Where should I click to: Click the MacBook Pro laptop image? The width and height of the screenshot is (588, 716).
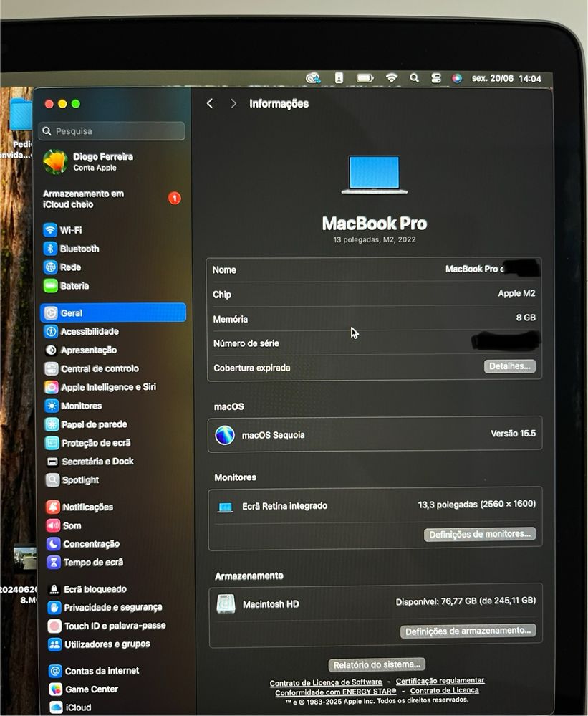[x=374, y=174]
